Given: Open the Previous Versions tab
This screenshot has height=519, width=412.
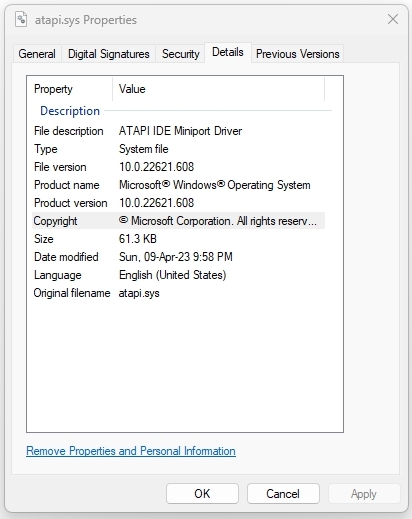Looking at the screenshot, I should coord(298,54).
